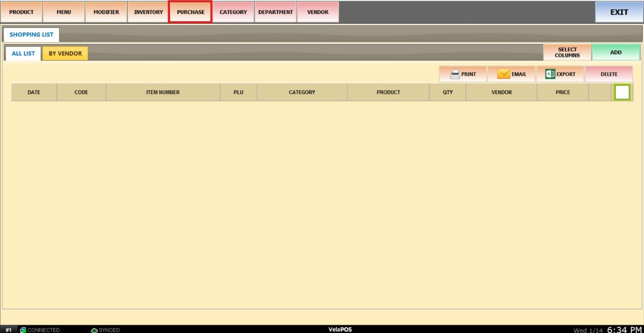Click the Item Number column header

coord(163,92)
